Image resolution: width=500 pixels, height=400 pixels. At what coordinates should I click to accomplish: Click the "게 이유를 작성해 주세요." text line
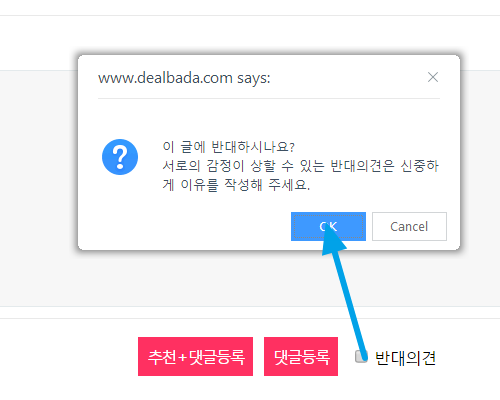[236, 185]
